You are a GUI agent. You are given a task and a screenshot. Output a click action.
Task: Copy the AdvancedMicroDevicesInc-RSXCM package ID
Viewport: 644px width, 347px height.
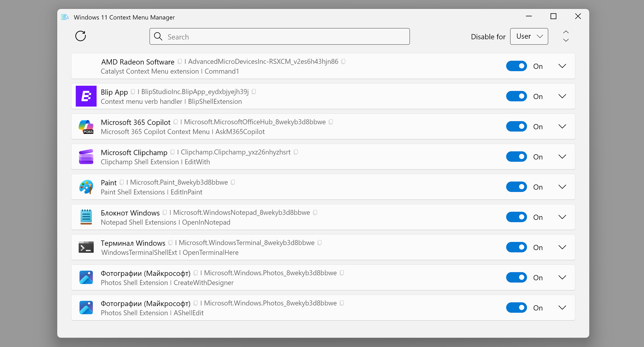pos(343,61)
